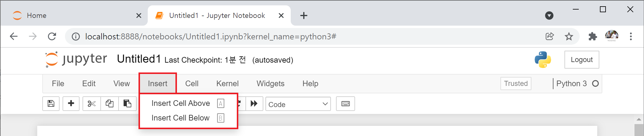Go back with browser back arrow
The image size is (644, 136).
[x=14, y=36]
